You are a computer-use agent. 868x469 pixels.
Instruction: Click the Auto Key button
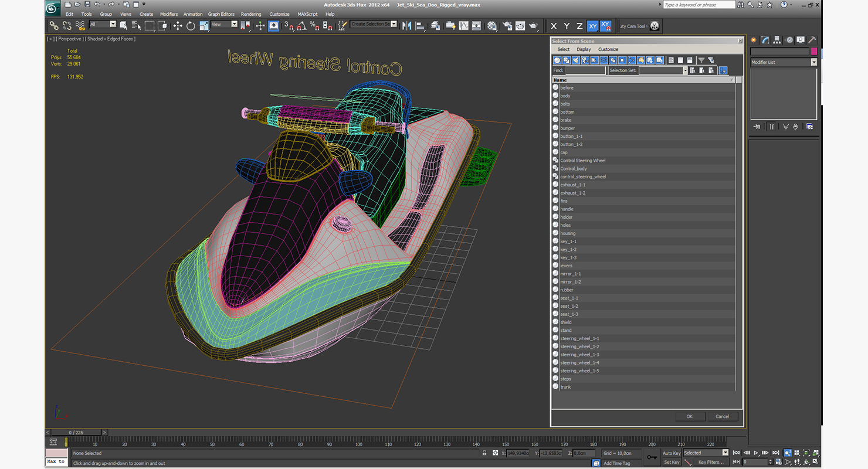pyautogui.click(x=672, y=453)
